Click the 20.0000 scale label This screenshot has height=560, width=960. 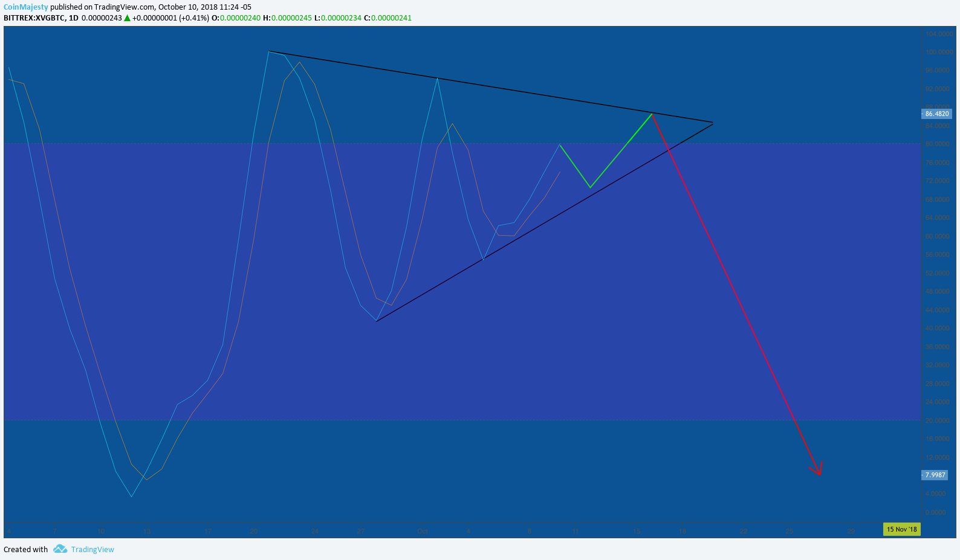(937, 420)
